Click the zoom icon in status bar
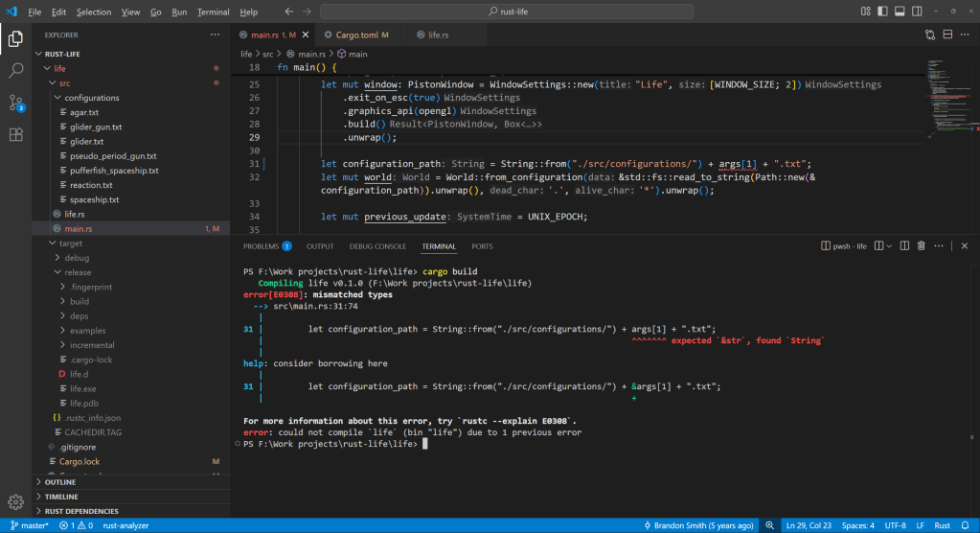The image size is (980, 533). coord(770,525)
